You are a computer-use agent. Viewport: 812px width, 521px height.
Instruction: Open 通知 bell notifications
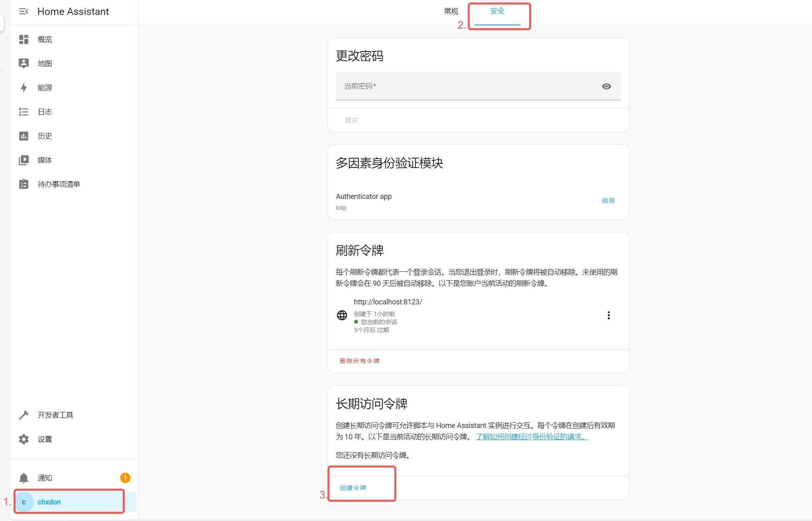point(24,478)
